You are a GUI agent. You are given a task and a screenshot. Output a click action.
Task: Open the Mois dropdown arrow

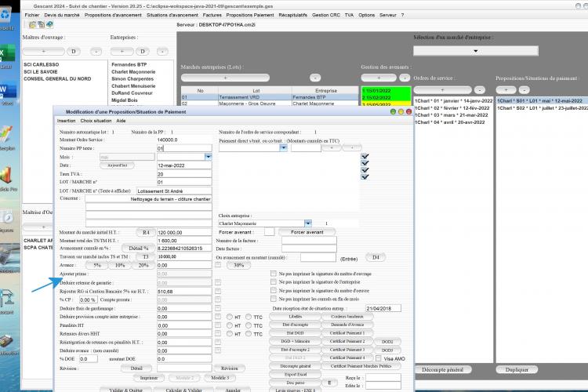click(208, 157)
